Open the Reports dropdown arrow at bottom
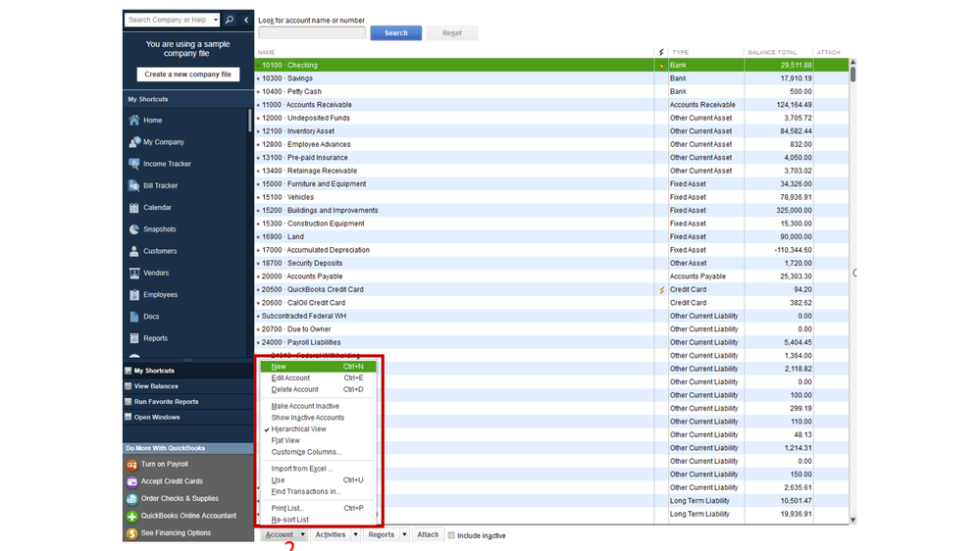The height and width of the screenshot is (551, 980). click(x=404, y=534)
